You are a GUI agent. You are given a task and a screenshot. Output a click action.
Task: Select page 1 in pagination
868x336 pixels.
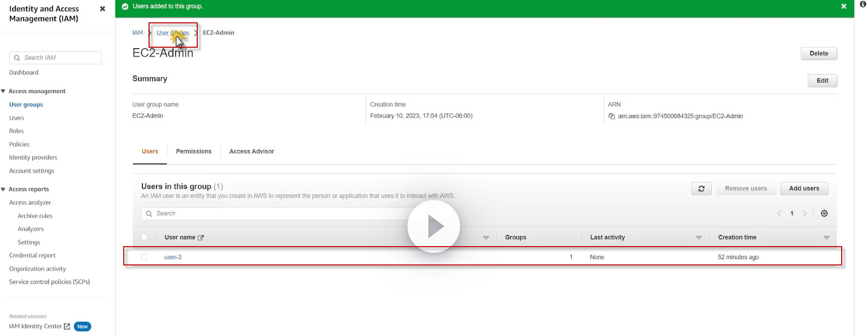coord(792,214)
